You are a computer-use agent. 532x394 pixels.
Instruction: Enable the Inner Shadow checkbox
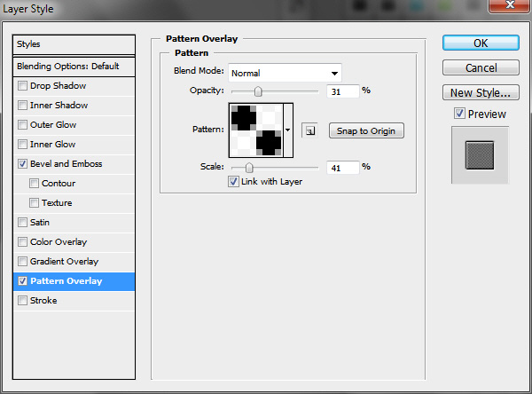[x=22, y=105]
